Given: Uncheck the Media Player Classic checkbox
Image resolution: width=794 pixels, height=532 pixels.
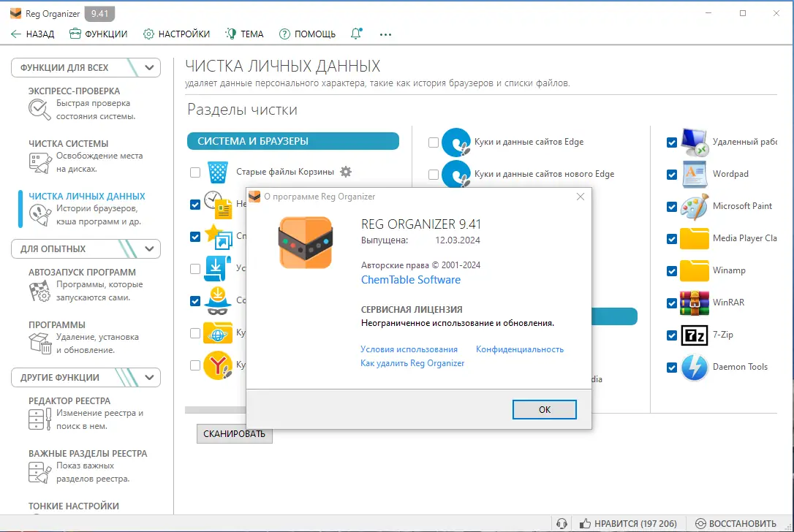Looking at the screenshot, I should [672, 239].
